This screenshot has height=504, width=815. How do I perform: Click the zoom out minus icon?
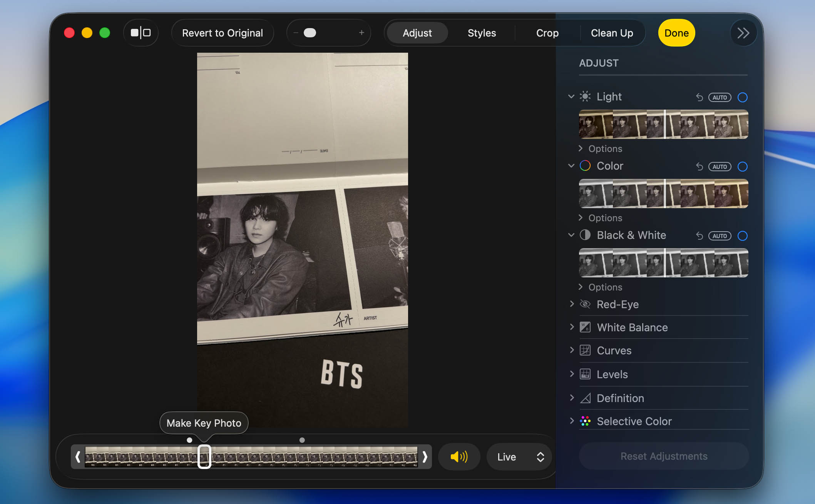click(x=296, y=33)
